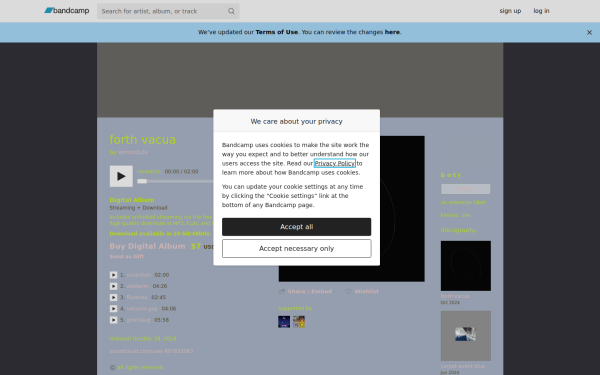The width and height of the screenshot is (600, 375).
Task: Click the Bandcamp logo
Action: click(x=67, y=11)
